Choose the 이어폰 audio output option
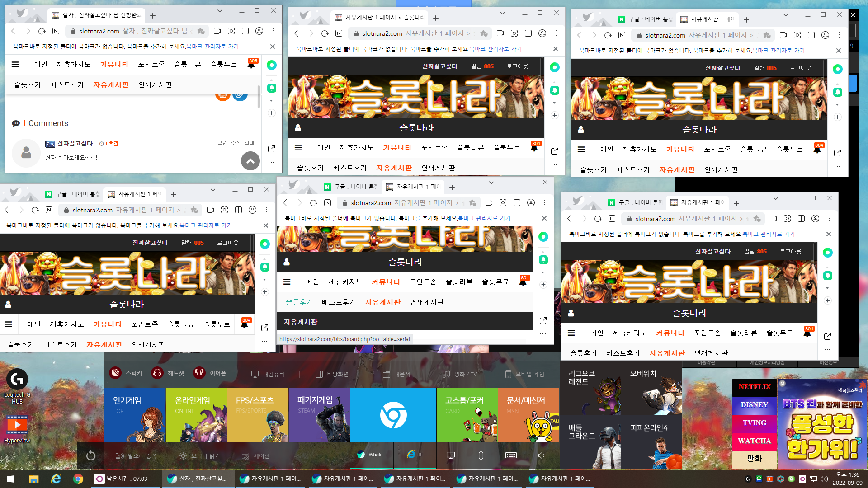This screenshot has height=488, width=868. tap(210, 373)
